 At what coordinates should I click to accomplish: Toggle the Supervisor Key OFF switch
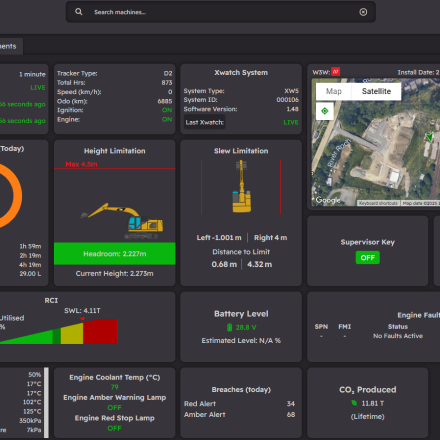(367, 258)
